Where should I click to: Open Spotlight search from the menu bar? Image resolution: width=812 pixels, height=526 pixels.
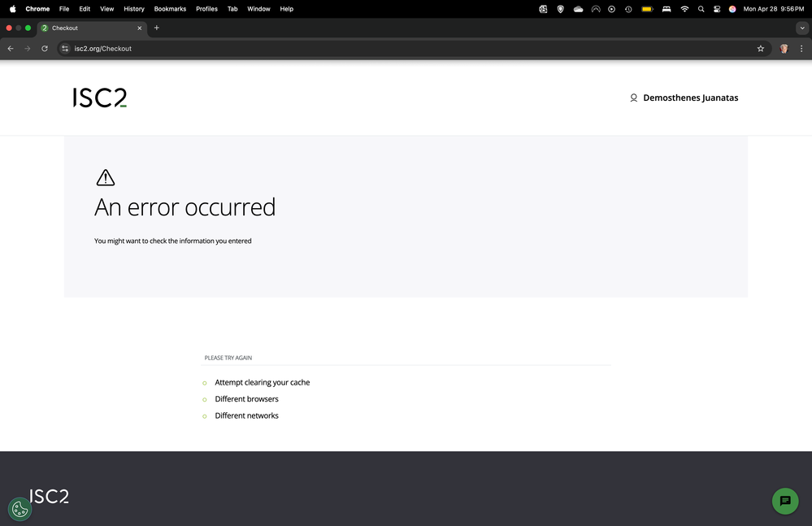click(x=701, y=9)
